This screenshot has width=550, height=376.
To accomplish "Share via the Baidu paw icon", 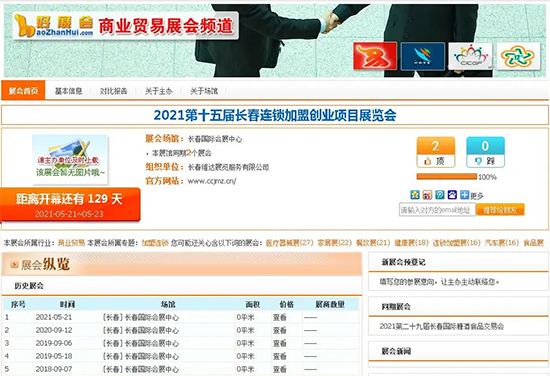I will [452, 195].
